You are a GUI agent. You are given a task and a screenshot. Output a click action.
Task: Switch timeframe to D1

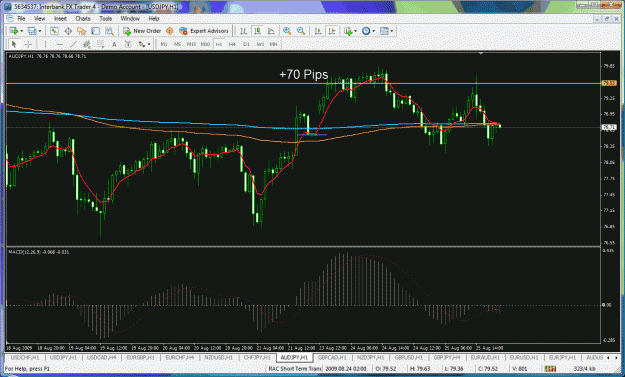pyautogui.click(x=246, y=44)
